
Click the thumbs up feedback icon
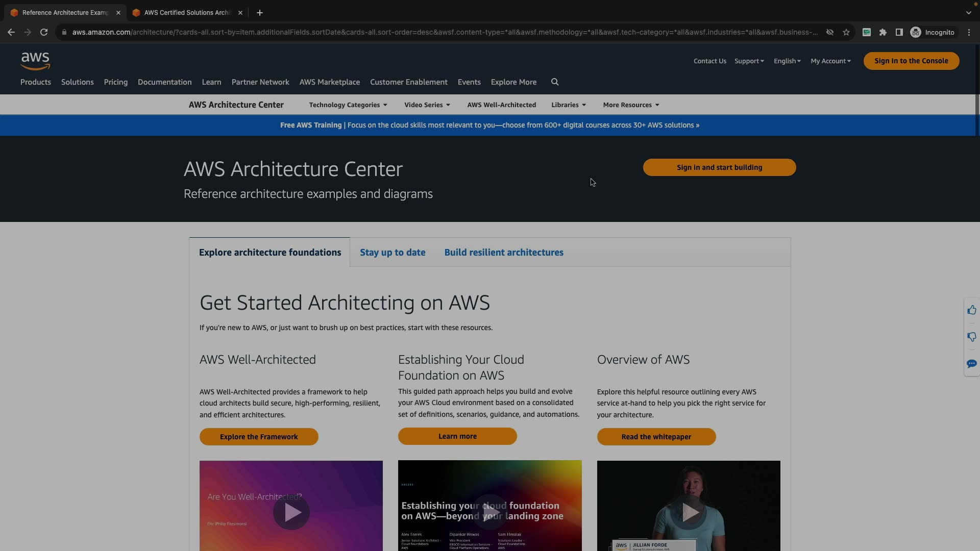[971, 310]
